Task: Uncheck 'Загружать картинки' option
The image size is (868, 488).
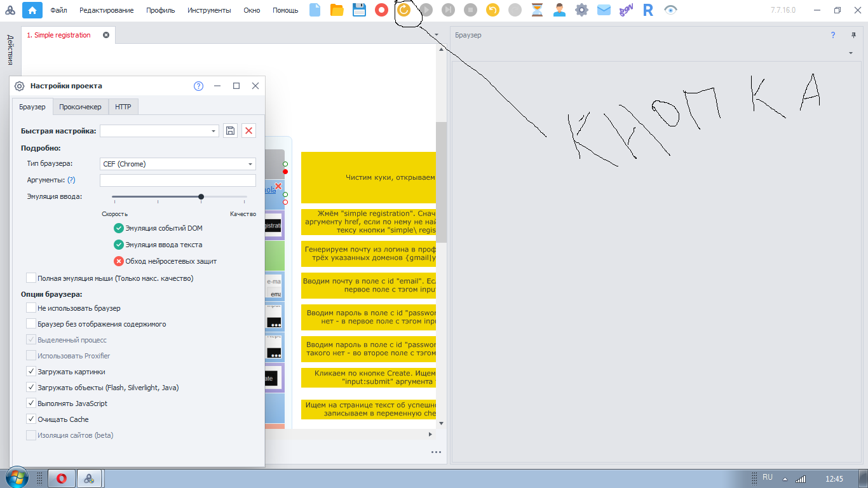Action: click(x=31, y=371)
